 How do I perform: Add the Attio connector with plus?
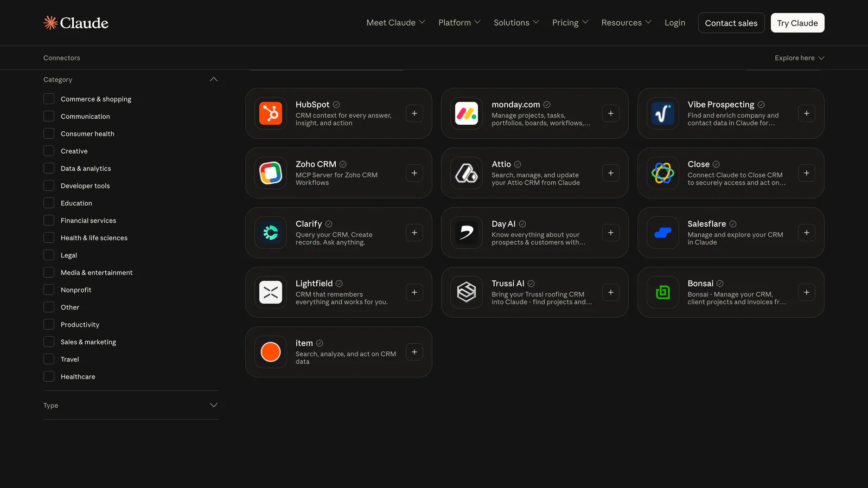coord(611,173)
